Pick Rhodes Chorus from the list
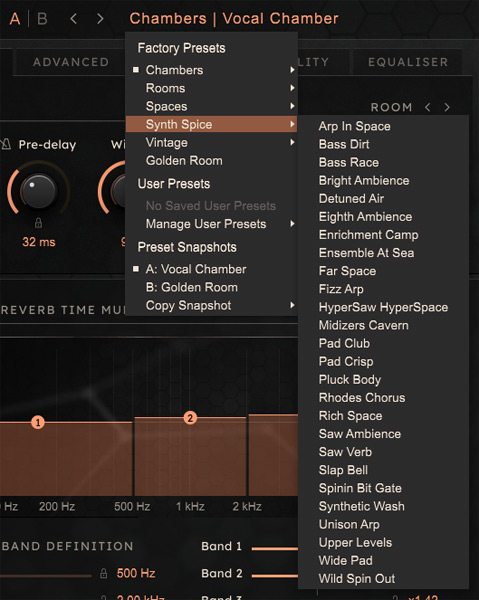This screenshot has width=479, height=600. pyautogui.click(x=383, y=398)
